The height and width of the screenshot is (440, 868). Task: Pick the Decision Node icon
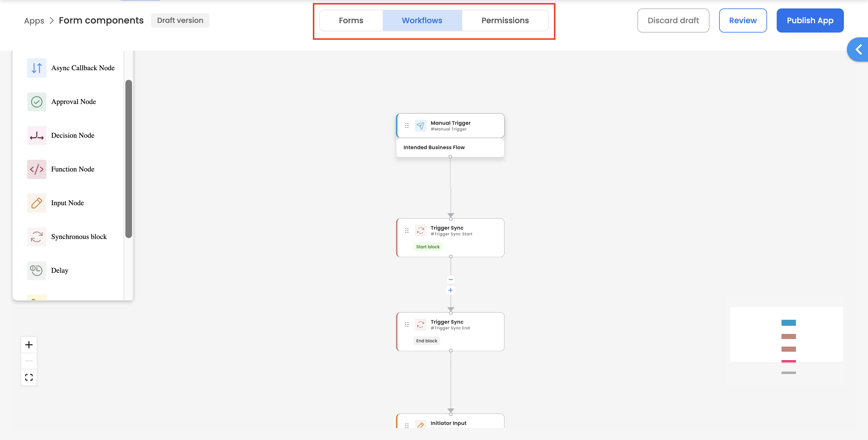[x=36, y=135]
